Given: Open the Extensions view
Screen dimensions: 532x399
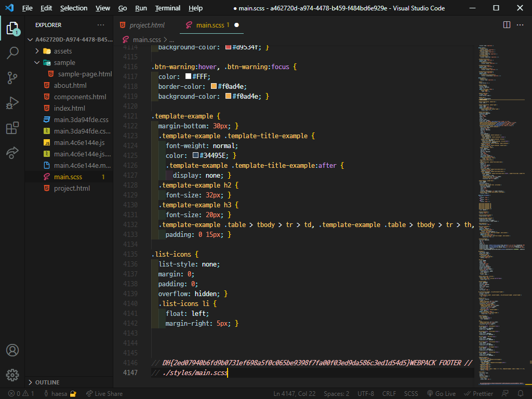Looking at the screenshot, I should [12, 128].
